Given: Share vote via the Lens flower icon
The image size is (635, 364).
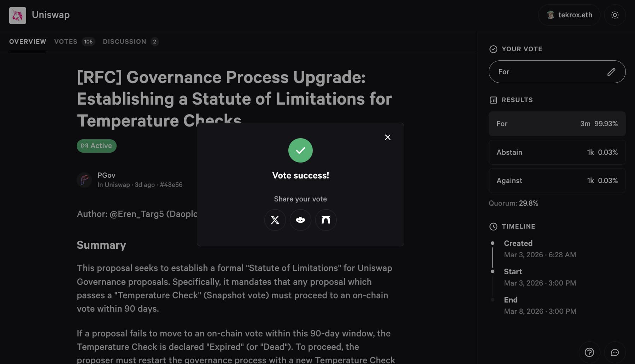Looking at the screenshot, I should [300, 220].
